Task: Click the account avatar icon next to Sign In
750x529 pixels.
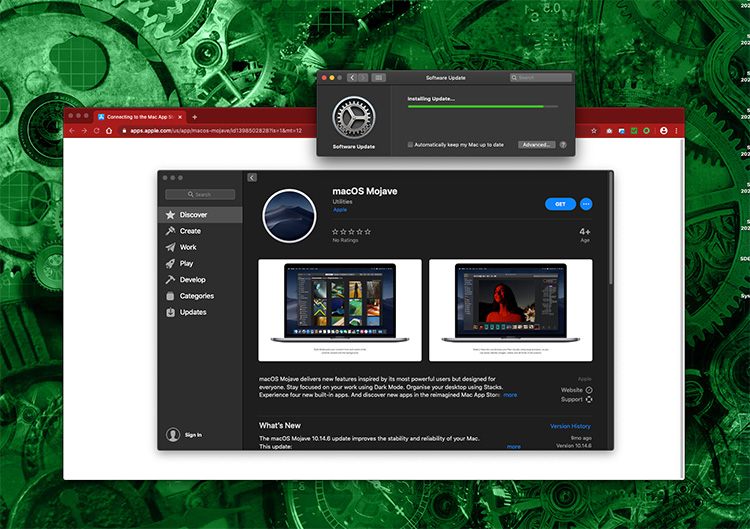Action: point(173,434)
